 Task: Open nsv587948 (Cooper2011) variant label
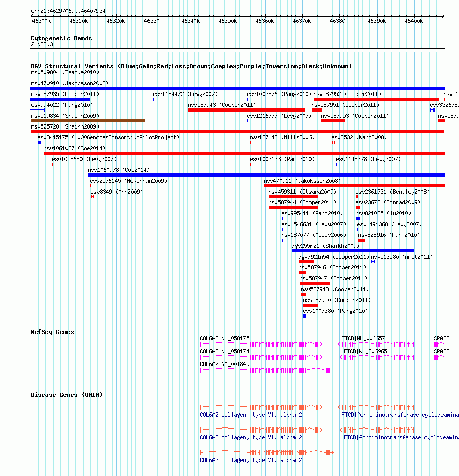pyautogui.click(x=335, y=289)
